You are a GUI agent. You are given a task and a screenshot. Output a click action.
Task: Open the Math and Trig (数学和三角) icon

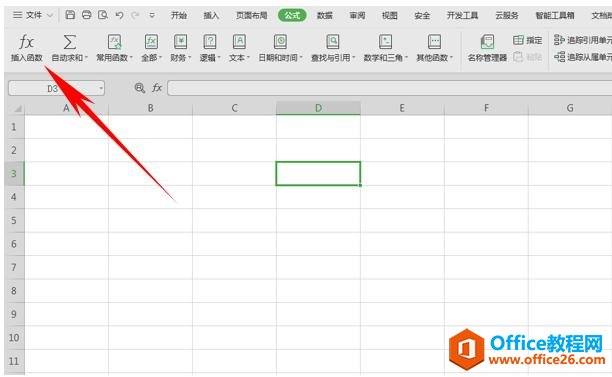click(385, 42)
